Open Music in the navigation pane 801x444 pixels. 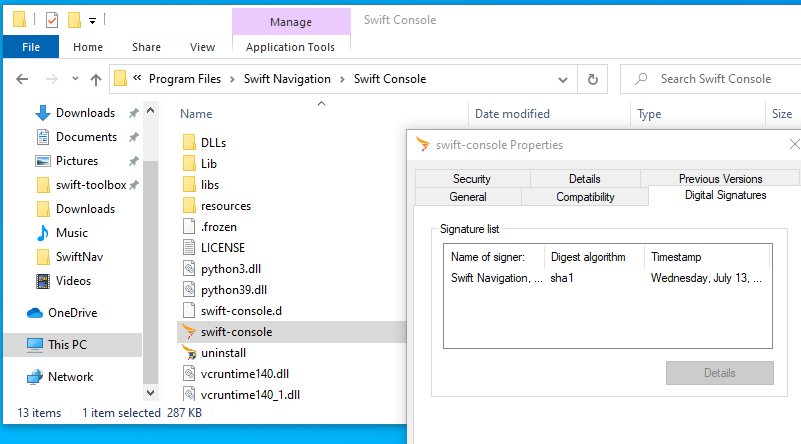(x=72, y=233)
